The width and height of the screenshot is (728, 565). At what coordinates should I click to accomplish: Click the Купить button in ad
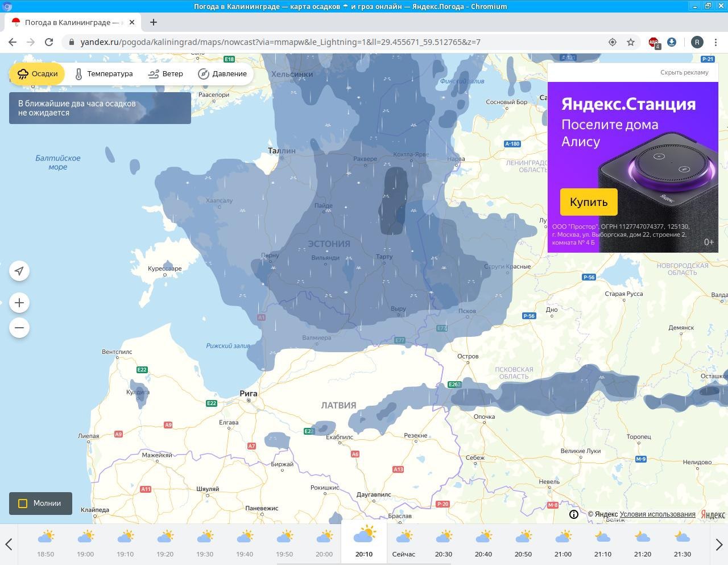[x=589, y=202]
